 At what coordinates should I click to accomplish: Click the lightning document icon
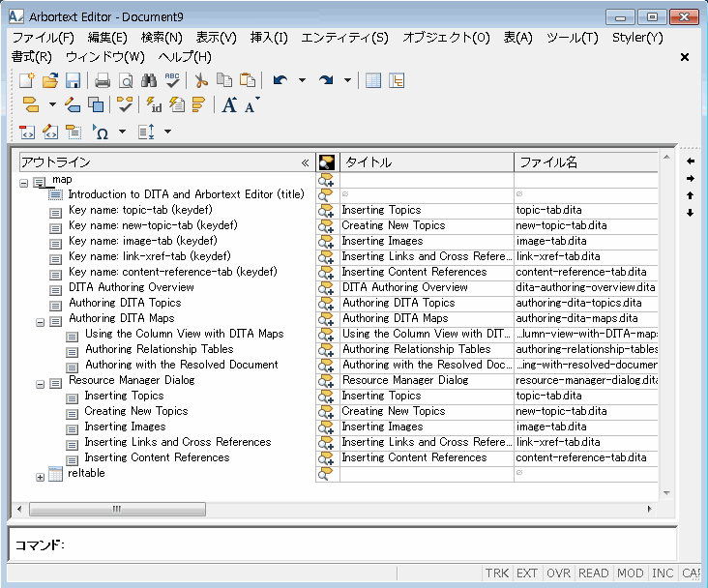177,104
